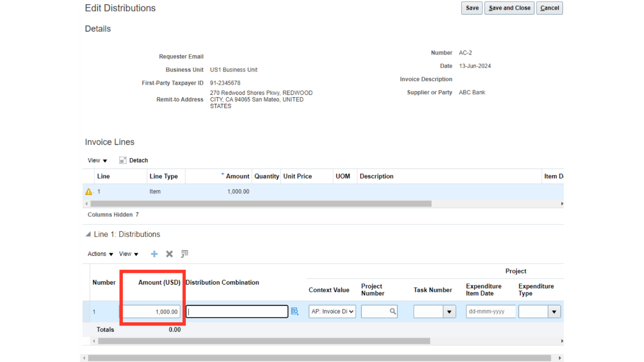Collapse the Line 1: Distributions section

tap(88, 234)
